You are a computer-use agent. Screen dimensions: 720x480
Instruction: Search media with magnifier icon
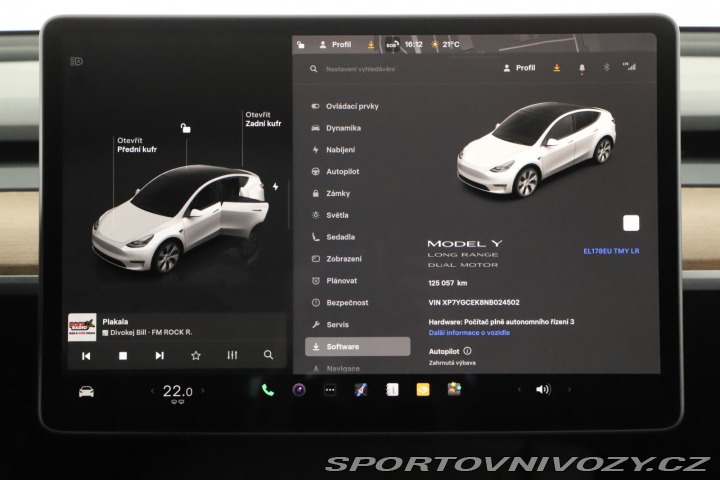coord(269,355)
